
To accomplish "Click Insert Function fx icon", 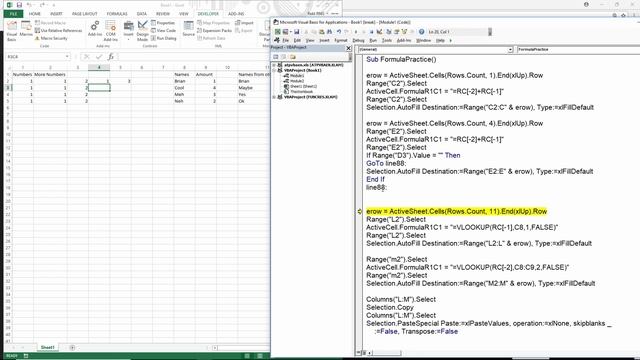I will pyautogui.click(x=111, y=57).
